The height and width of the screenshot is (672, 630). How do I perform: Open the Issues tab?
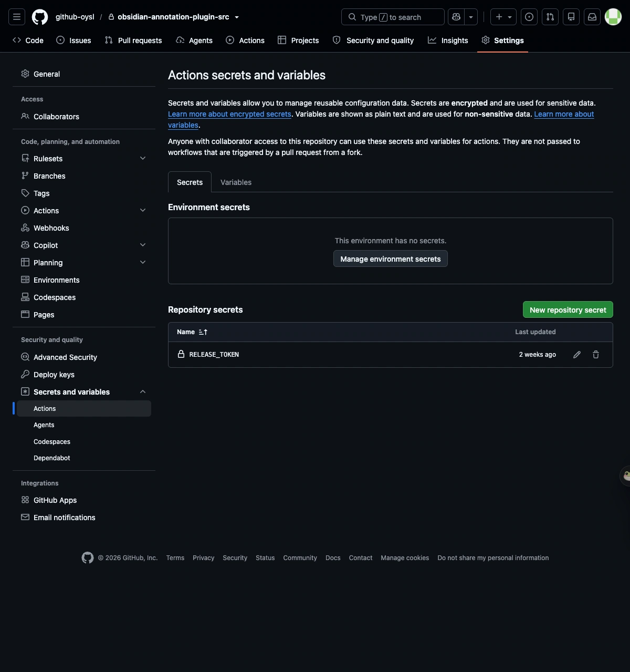(x=73, y=40)
